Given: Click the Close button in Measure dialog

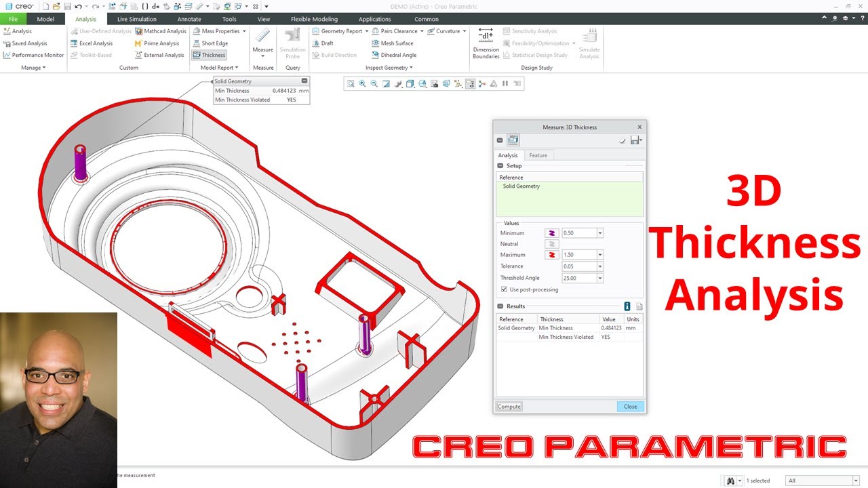Looking at the screenshot, I should [x=630, y=407].
